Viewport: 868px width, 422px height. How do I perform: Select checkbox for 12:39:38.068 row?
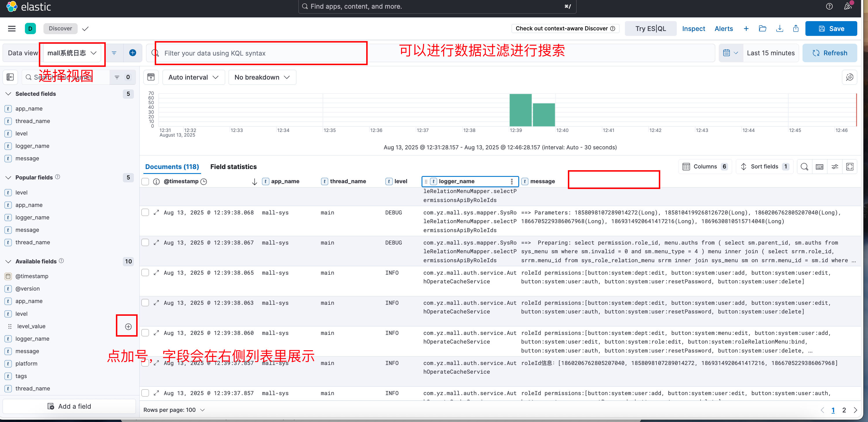tap(145, 212)
